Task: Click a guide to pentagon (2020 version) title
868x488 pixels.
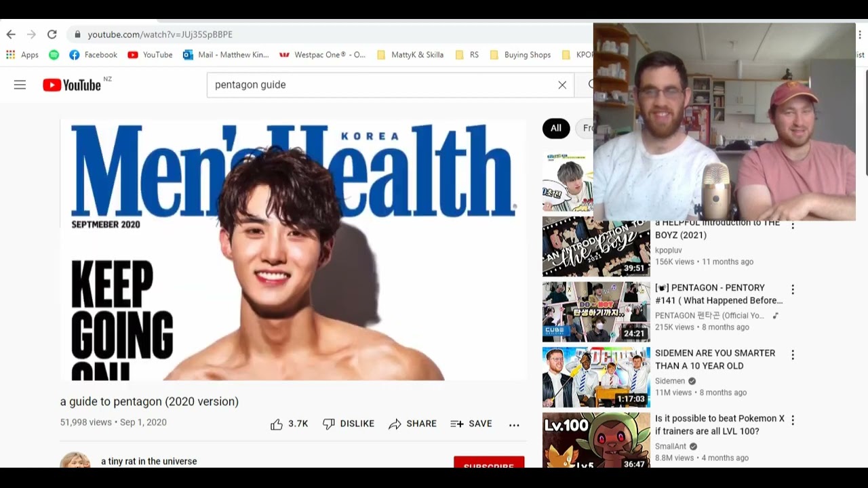Action: point(149,401)
